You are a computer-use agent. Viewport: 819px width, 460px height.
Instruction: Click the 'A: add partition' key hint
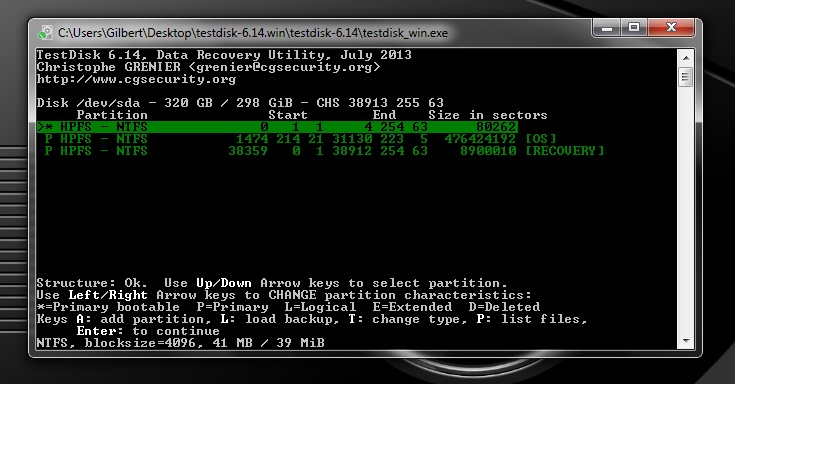click(144, 319)
